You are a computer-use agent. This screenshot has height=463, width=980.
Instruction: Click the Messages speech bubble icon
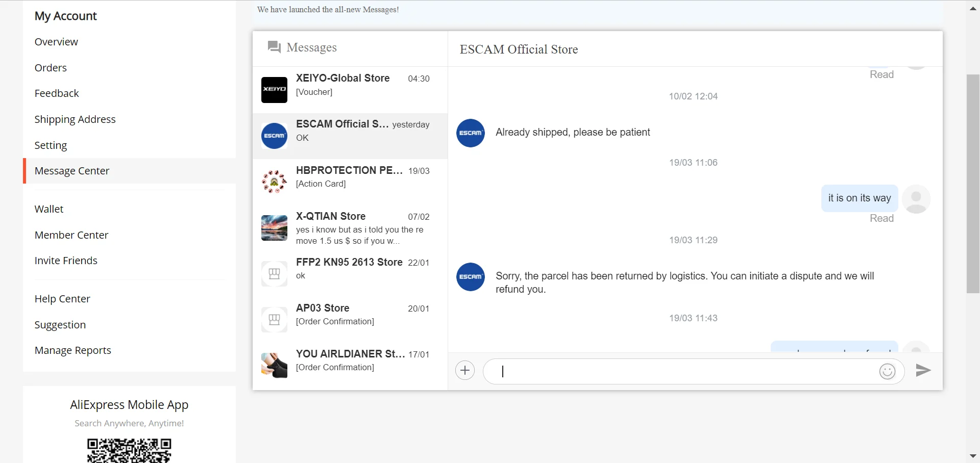pos(274,47)
